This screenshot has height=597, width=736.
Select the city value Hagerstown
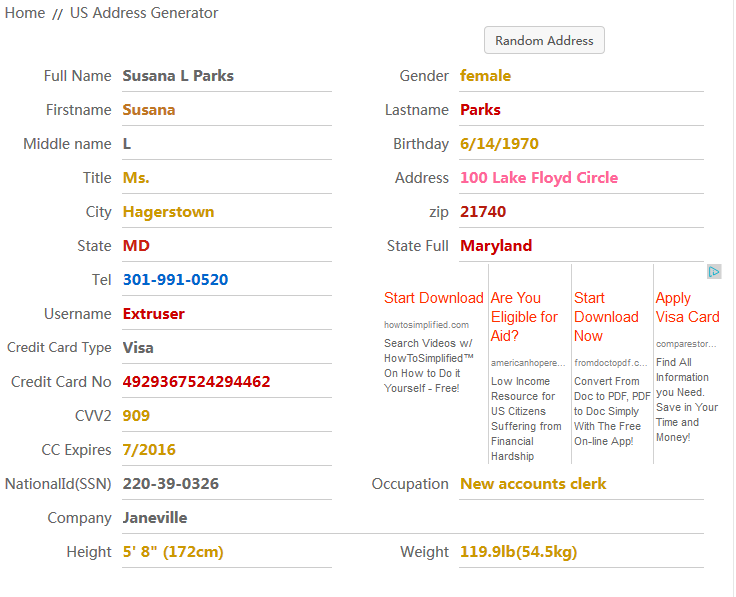click(x=168, y=212)
